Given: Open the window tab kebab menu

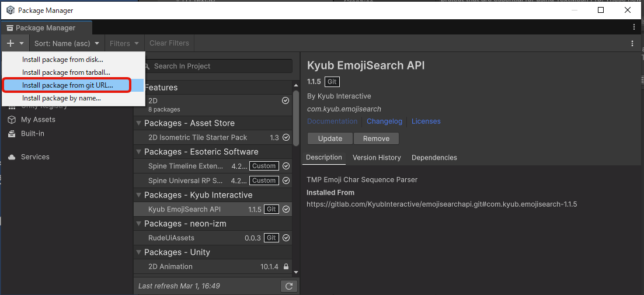Looking at the screenshot, I should [x=635, y=27].
